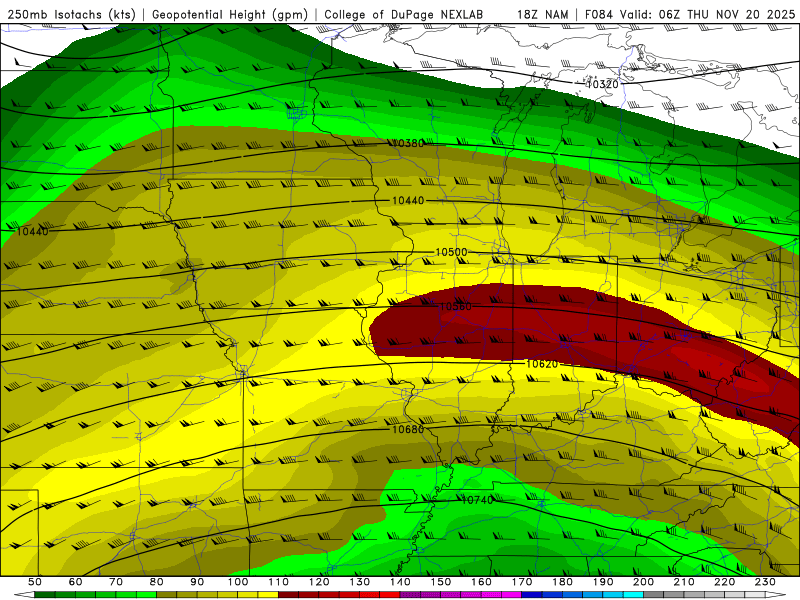The width and height of the screenshot is (800, 600).
Task: Click the "250mb Isotachs (kts)" title text
Action: [x=71, y=15]
